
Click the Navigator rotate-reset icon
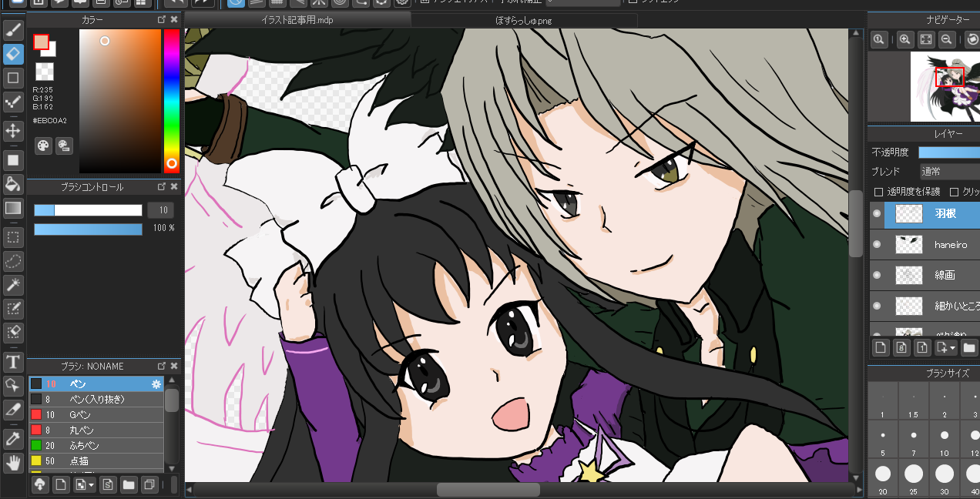972,39
